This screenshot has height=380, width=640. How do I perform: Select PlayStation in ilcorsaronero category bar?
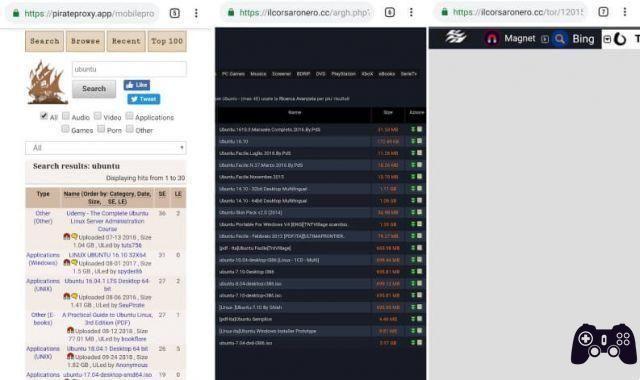click(x=343, y=74)
